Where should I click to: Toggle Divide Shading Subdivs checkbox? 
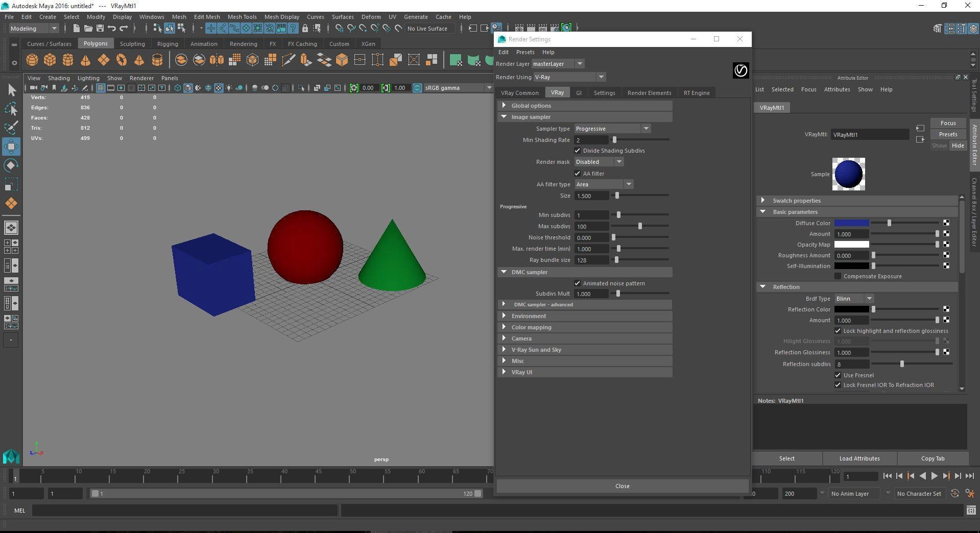click(x=577, y=151)
